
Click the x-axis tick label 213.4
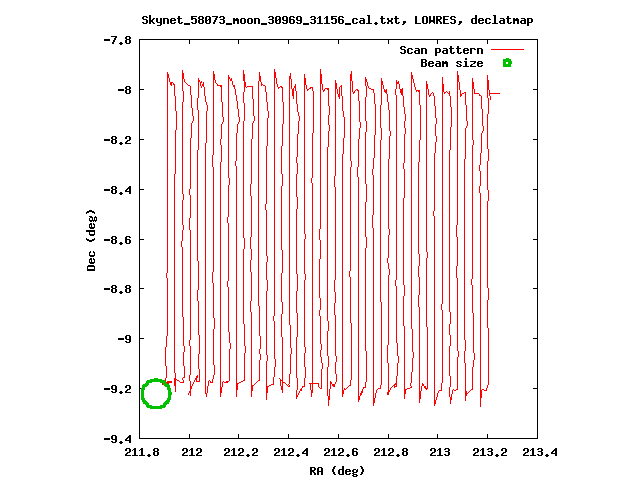540,452
